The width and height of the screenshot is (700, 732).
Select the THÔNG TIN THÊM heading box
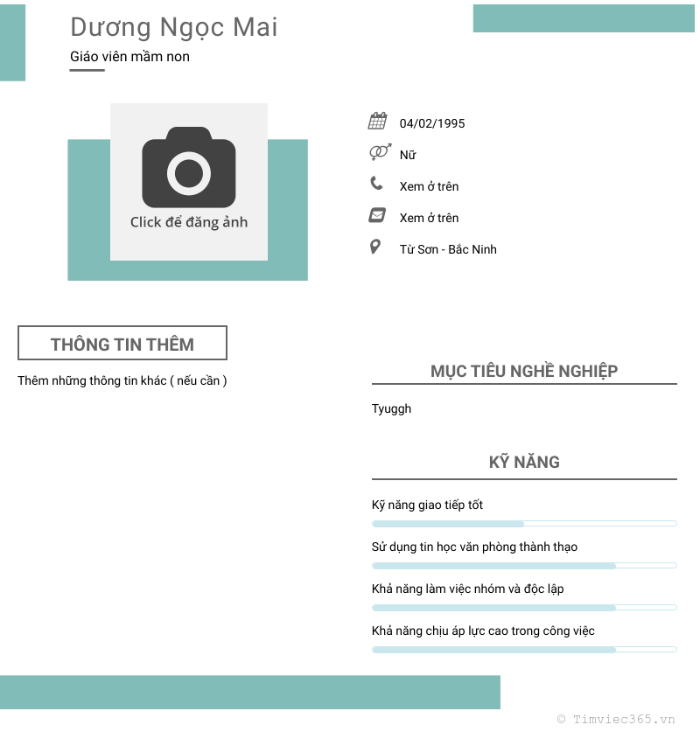pos(122,344)
